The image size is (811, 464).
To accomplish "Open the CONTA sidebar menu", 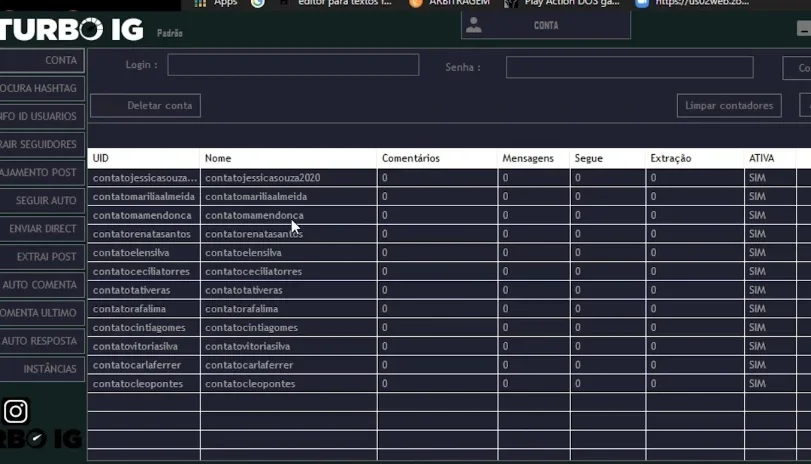I will click(41, 61).
